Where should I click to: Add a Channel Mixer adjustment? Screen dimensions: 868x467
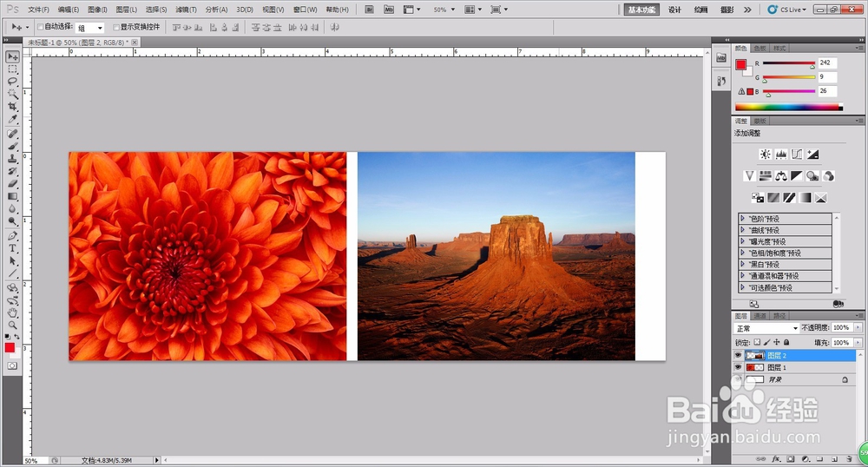829,176
